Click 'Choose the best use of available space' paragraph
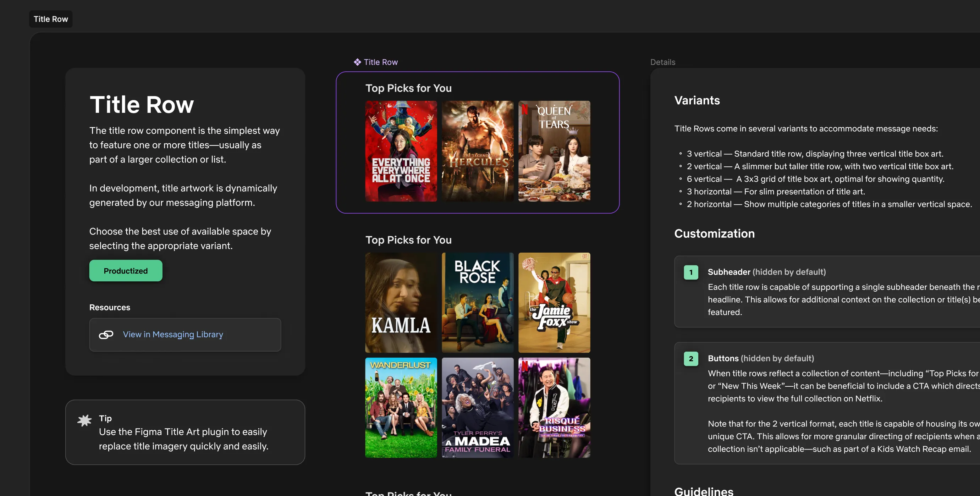Viewport: 980px width, 496px height. (180, 238)
